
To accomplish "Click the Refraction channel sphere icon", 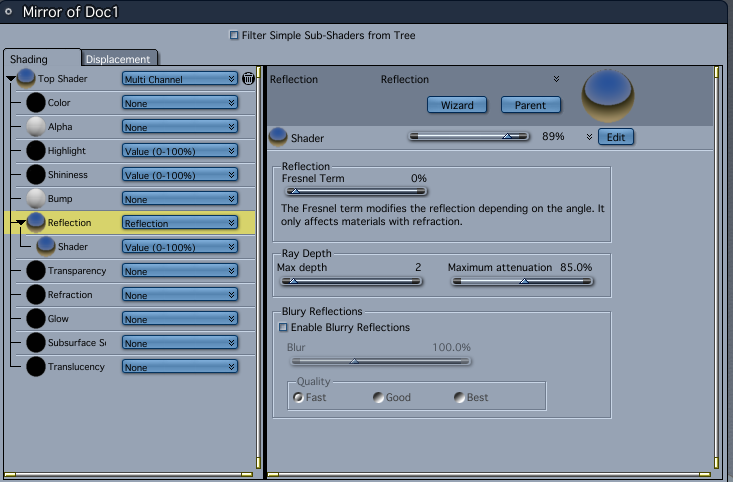I will (36, 295).
